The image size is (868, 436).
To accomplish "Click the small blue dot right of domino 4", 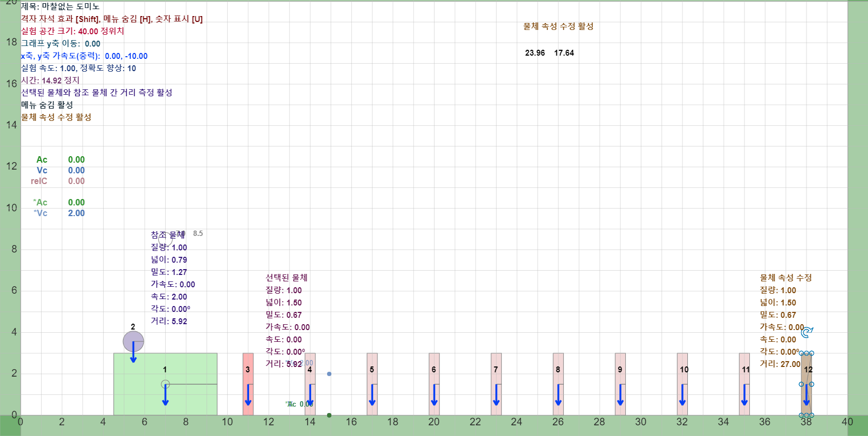I will (x=329, y=374).
